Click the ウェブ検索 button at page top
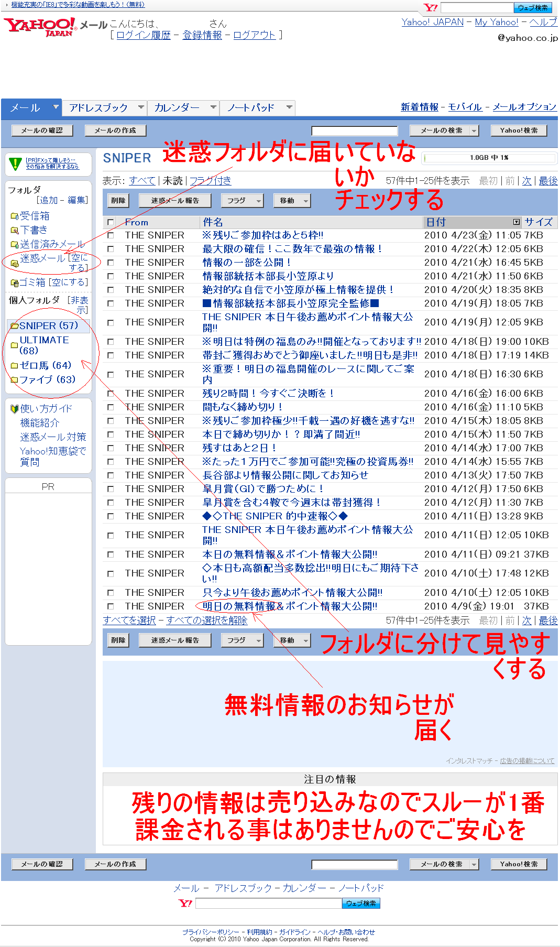The width and height of the screenshot is (560, 947). pyautogui.click(x=533, y=8)
